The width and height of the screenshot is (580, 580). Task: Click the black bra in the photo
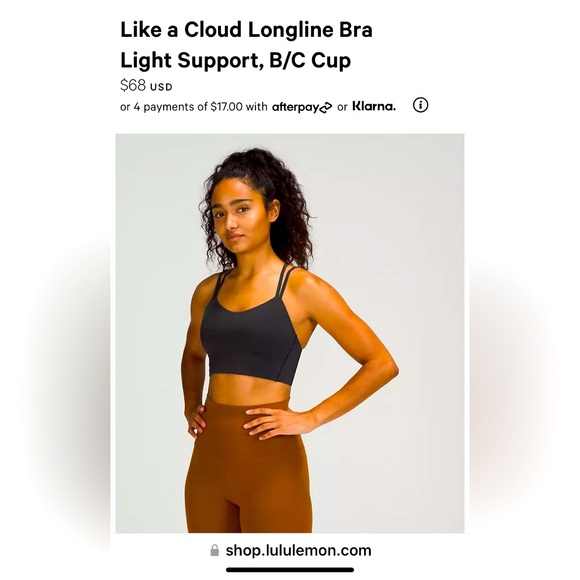[252, 337]
